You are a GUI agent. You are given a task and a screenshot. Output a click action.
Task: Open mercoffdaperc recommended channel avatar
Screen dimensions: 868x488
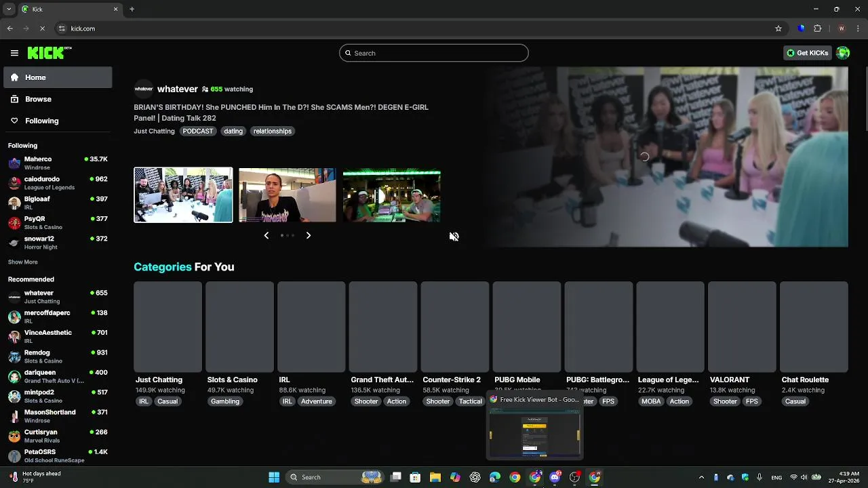(14, 317)
